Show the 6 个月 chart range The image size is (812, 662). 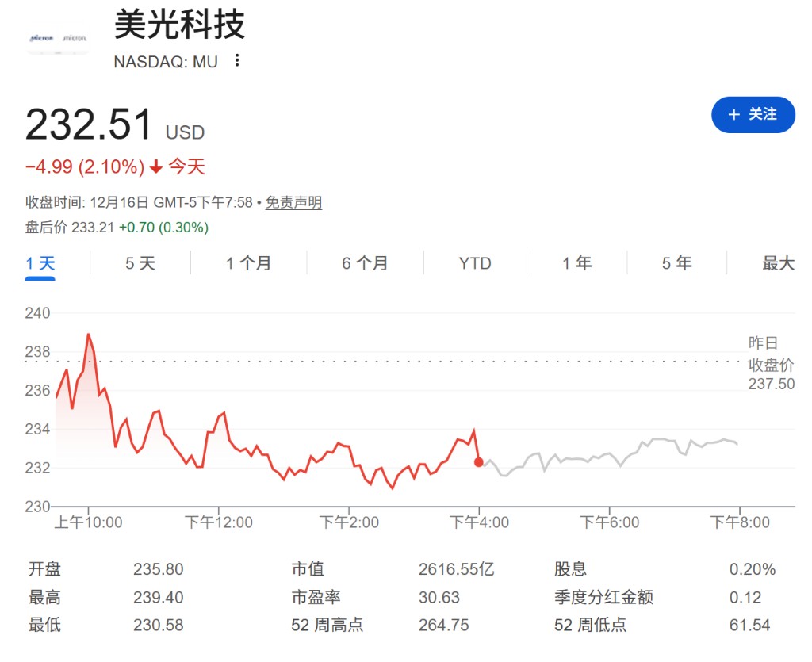[365, 263]
